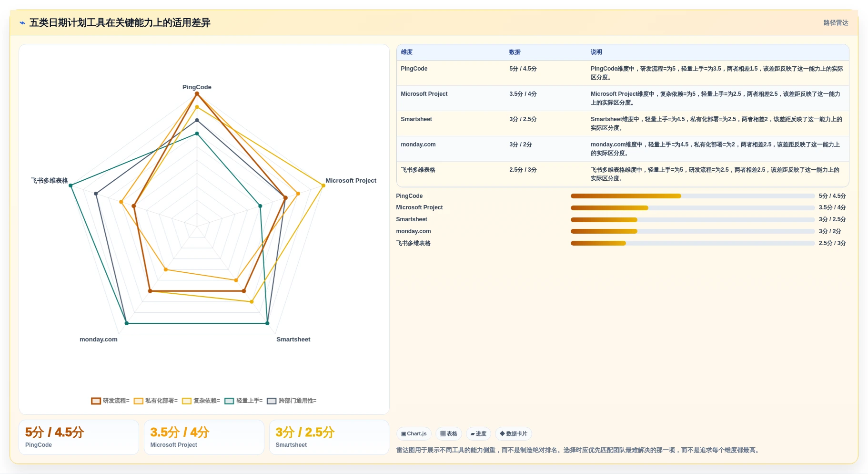868x474 pixels.
Task: Click the PingCode axis label on the radar
Action: point(197,87)
